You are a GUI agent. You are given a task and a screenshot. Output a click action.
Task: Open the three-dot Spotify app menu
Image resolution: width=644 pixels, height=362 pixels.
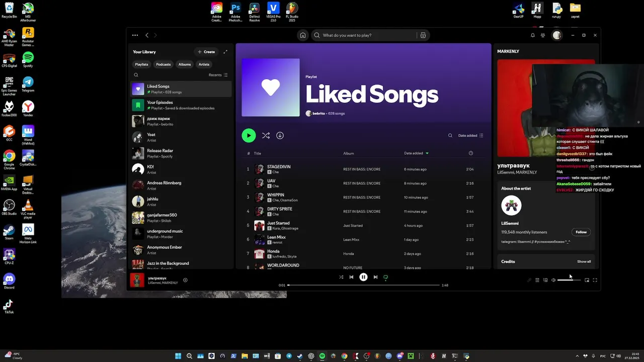(135, 35)
